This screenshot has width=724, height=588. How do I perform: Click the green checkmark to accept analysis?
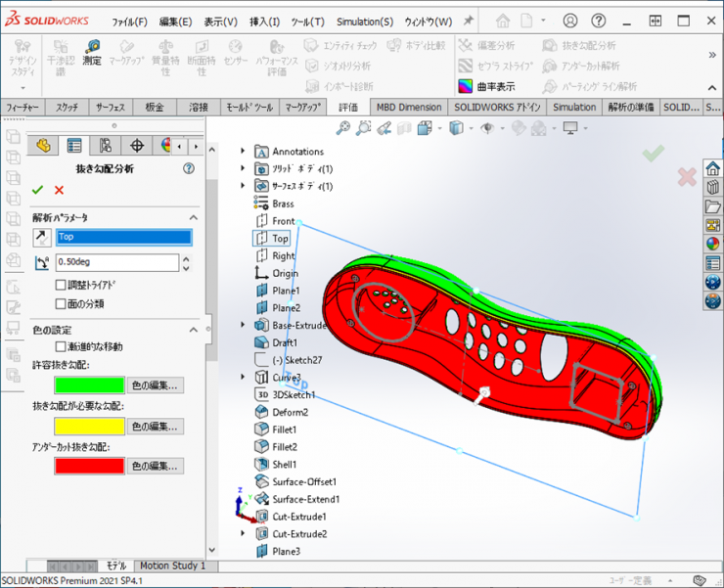(x=38, y=190)
